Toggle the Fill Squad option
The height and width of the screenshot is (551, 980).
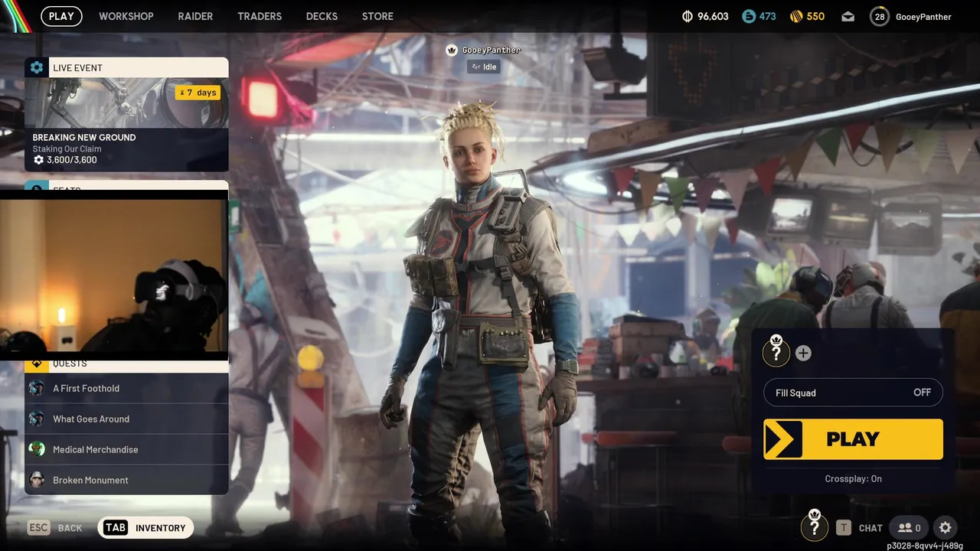click(x=853, y=393)
